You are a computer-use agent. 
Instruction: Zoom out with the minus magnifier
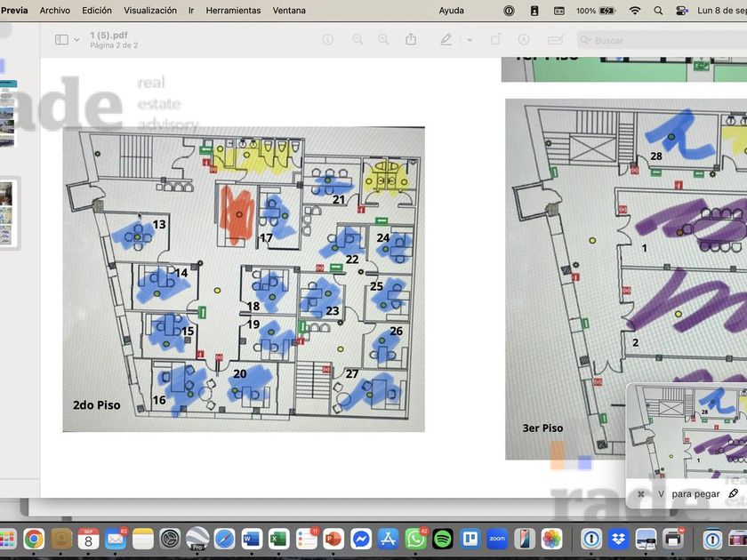[357, 40]
